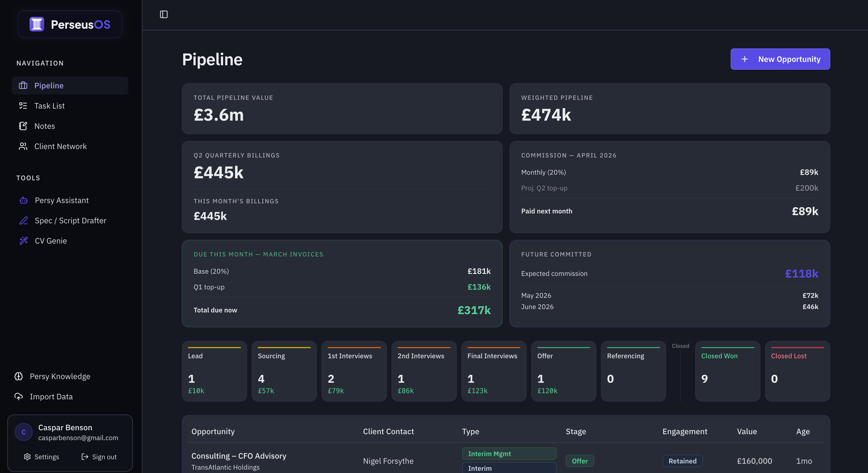Sort by the Client Contact column header

[x=388, y=431]
